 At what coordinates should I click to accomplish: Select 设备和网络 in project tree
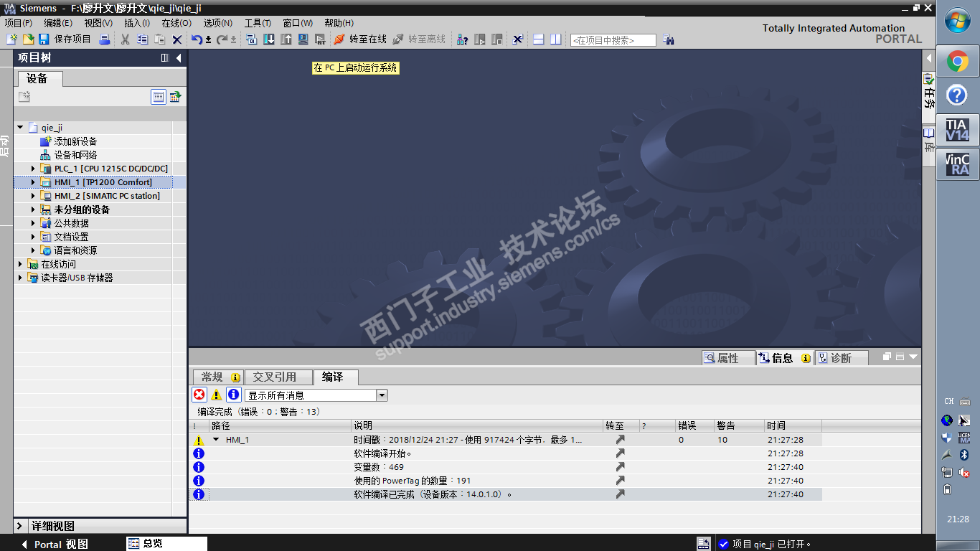tap(75, 155)
